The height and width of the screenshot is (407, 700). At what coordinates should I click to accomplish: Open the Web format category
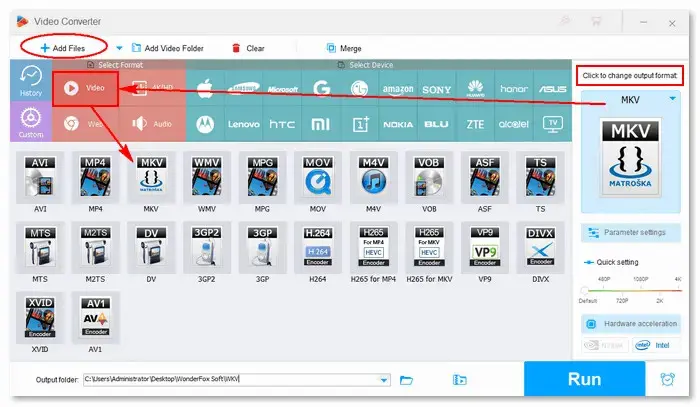pyautogui.click(x=85, y=124)
